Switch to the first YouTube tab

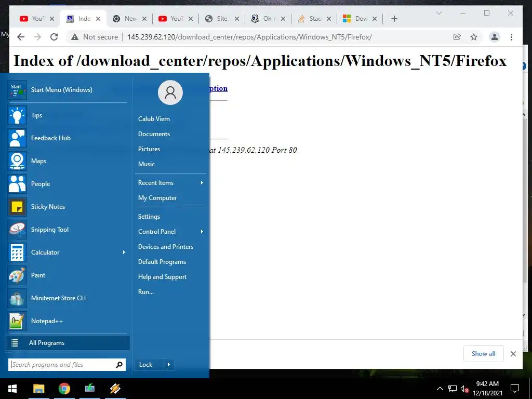coord(32,19)
